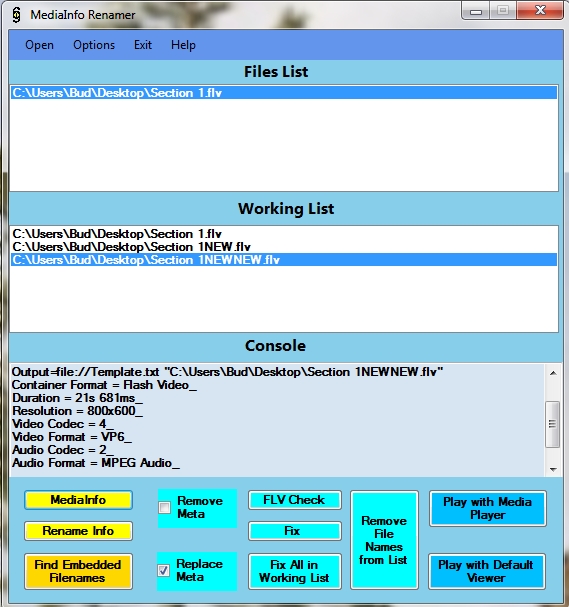Click Play with Default Viewer button
Screen dimensions: 569x607
[x=487, y=571]
